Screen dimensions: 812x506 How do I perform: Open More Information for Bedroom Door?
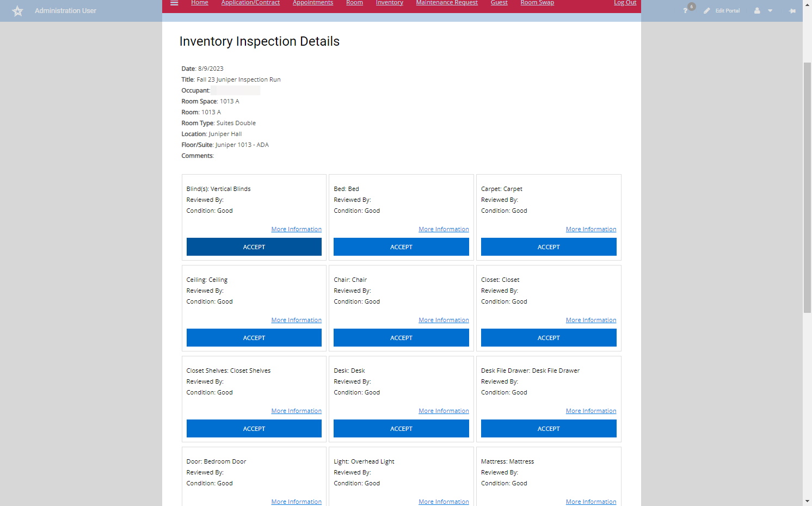point(297,502)
